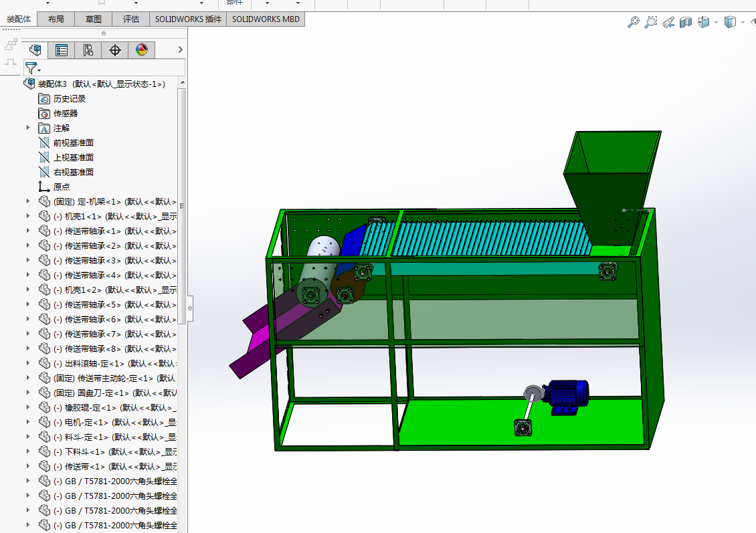Screen dimensions: 756x533
Task: Click 下料斗<1> part icon
Action: tap(44, 451)
